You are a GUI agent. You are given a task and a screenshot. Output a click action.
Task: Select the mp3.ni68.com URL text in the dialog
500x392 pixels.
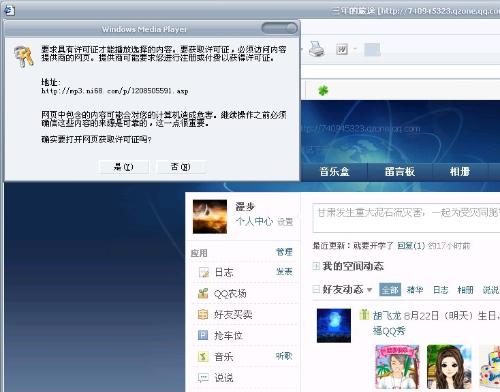coord(115,91)
